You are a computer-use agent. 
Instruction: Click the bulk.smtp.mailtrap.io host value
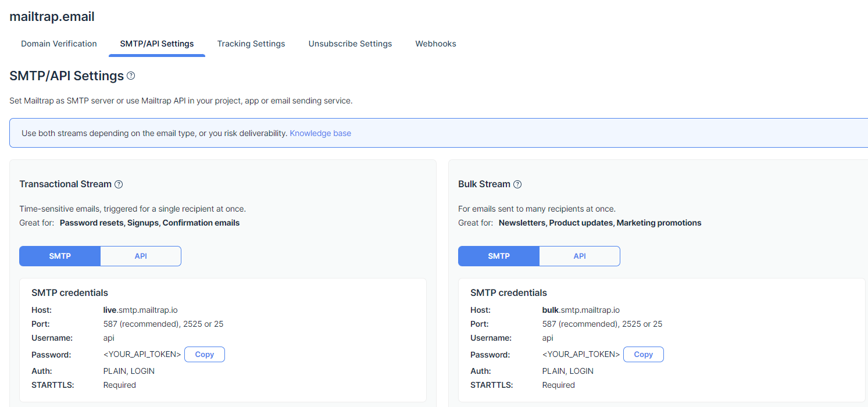coord(581,310)
